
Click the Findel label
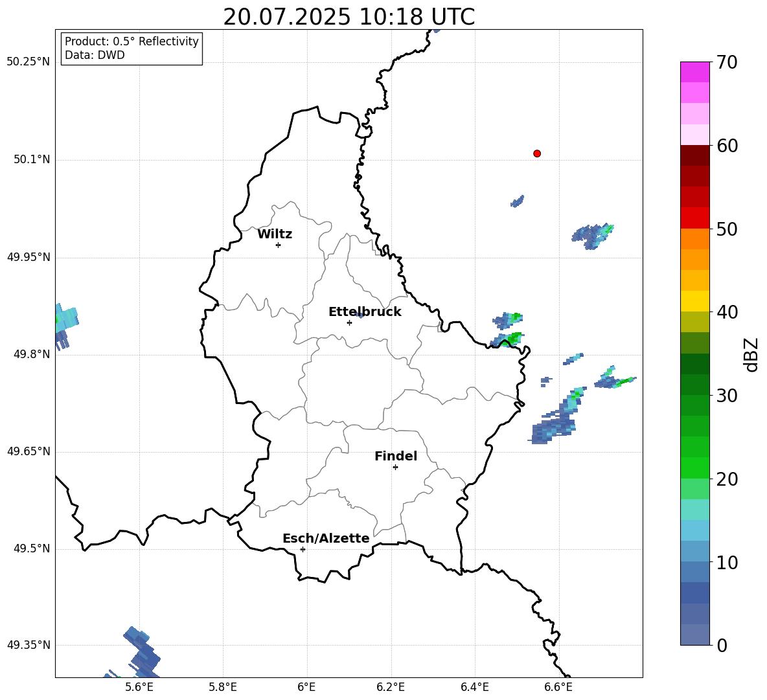click(x=396, y=456)
